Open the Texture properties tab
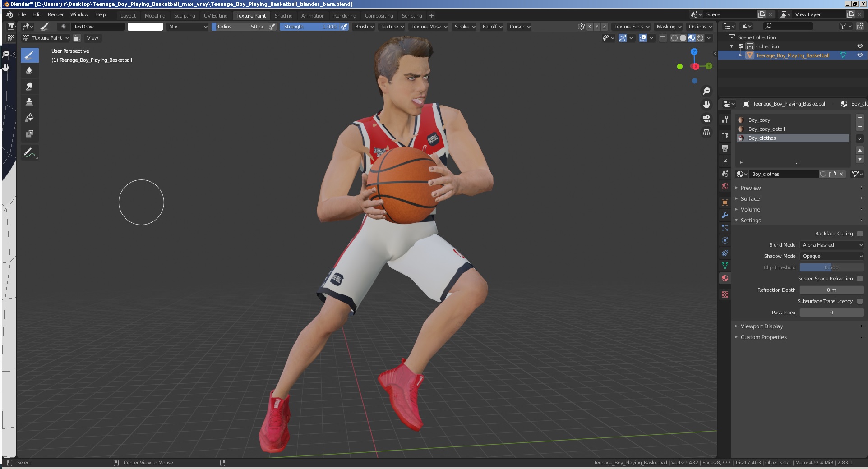This screenshot has height=469, width=868. pyautogui.click(x=725, y=294)
